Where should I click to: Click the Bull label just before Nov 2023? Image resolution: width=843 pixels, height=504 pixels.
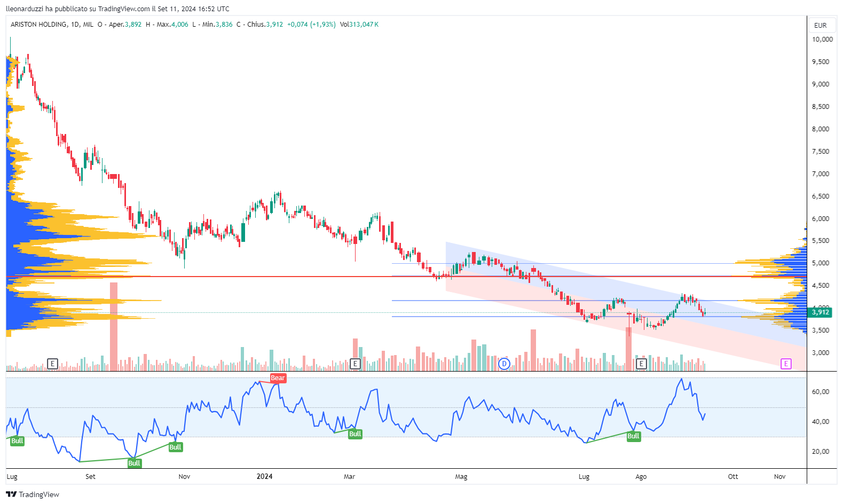point(175,447)
